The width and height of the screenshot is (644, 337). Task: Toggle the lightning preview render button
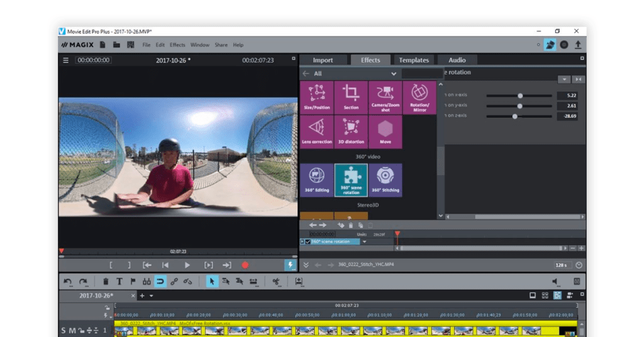point(291,265)
